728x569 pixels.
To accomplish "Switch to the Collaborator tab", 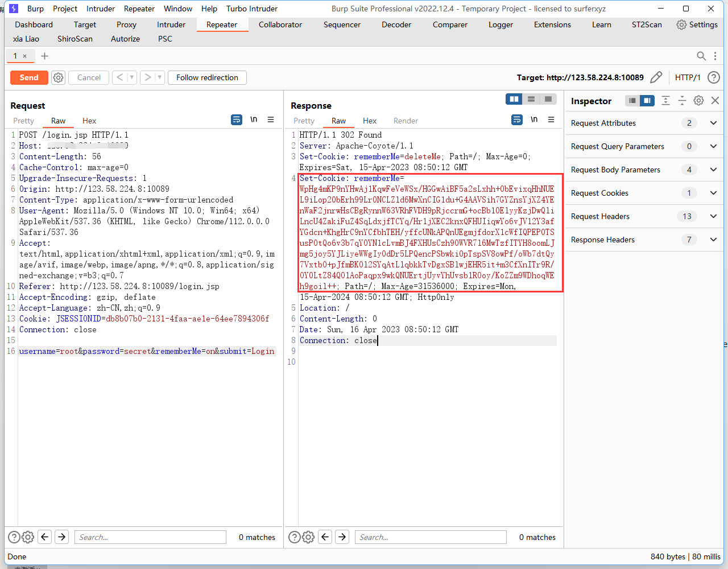I will 280,24.
